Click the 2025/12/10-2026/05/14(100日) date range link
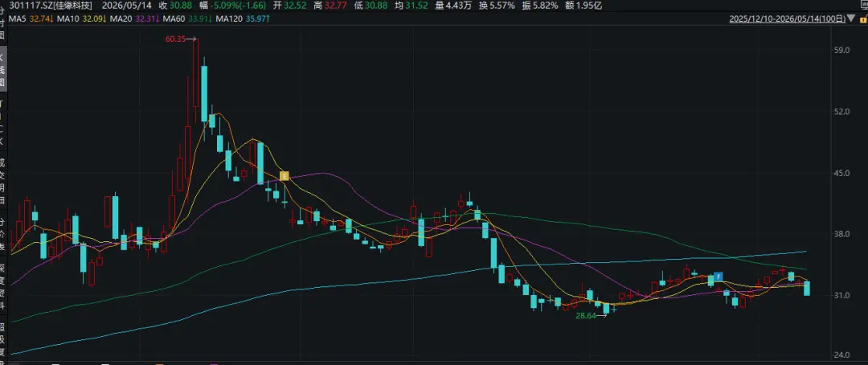This screenshot has height=365, width=868. tap(787, 18)
